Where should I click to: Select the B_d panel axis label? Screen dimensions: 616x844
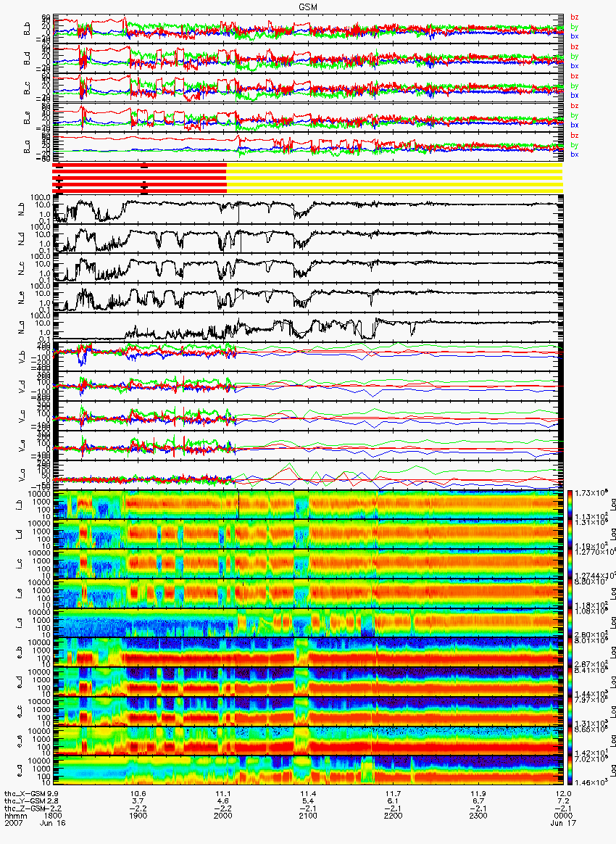27,59
